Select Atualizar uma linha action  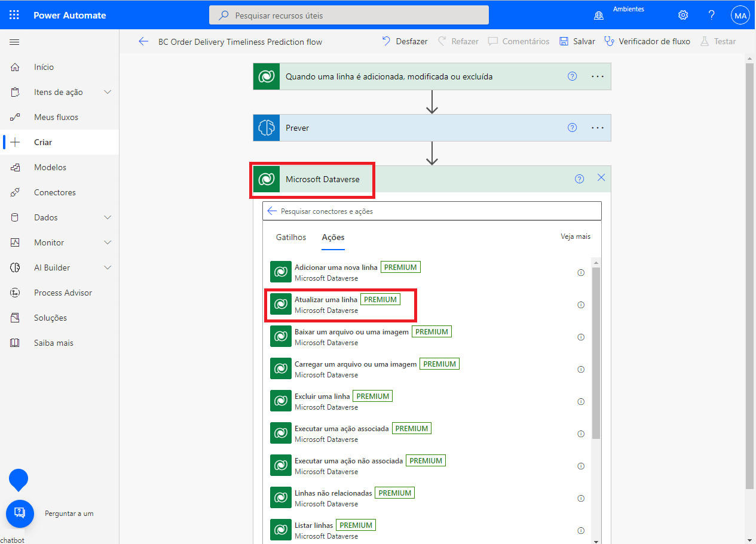pos(427,305)
